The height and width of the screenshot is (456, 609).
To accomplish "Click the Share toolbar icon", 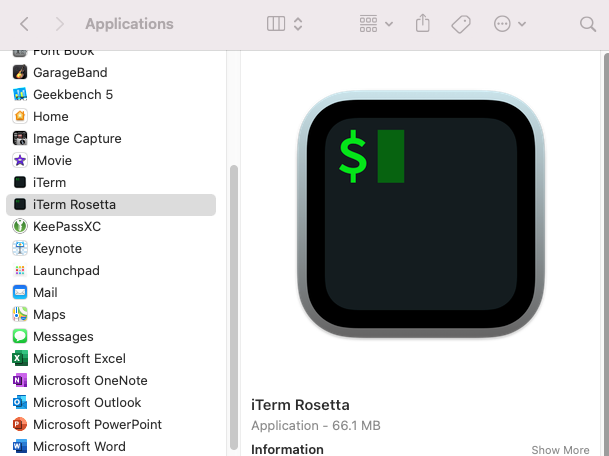I will [x=423, y=23].
